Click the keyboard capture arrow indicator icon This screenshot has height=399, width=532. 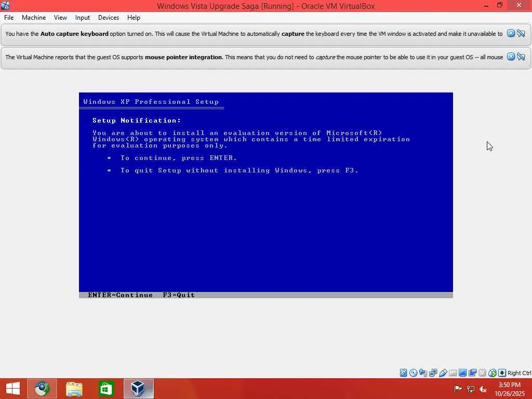point(502,373)
